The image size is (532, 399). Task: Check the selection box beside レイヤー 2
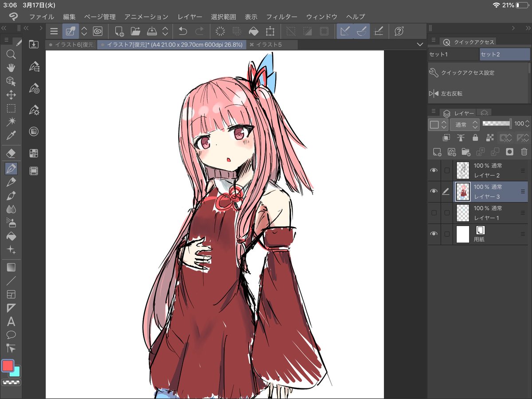point(447,170)
